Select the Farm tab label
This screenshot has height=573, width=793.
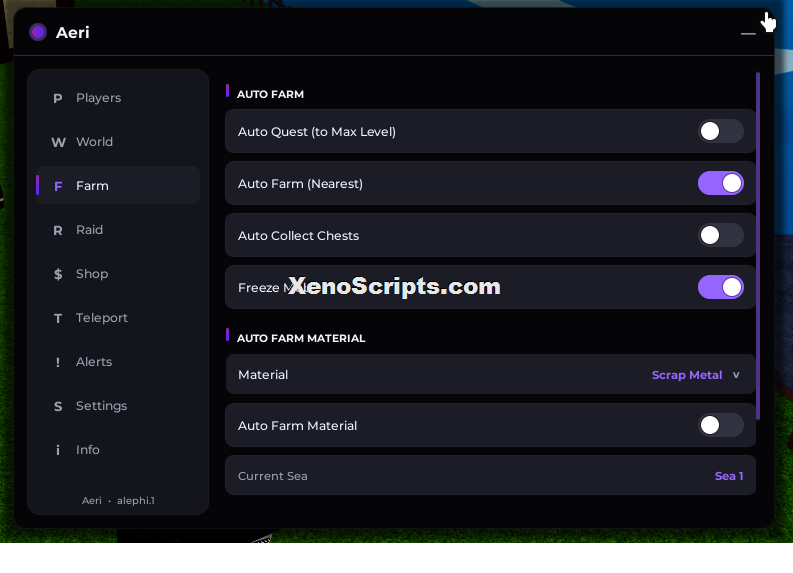tap(93, 186)
